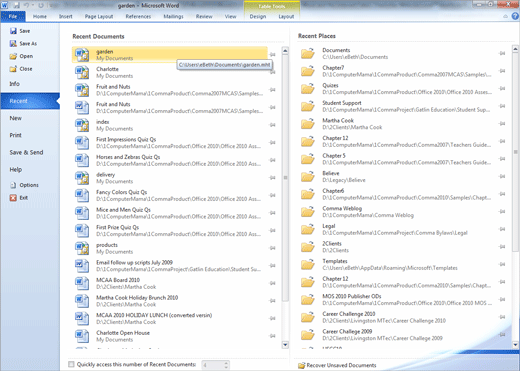Click Recover Unsaved Documents folder icon
This screenshot has width=520, height=371.
(x=302, y=365)
